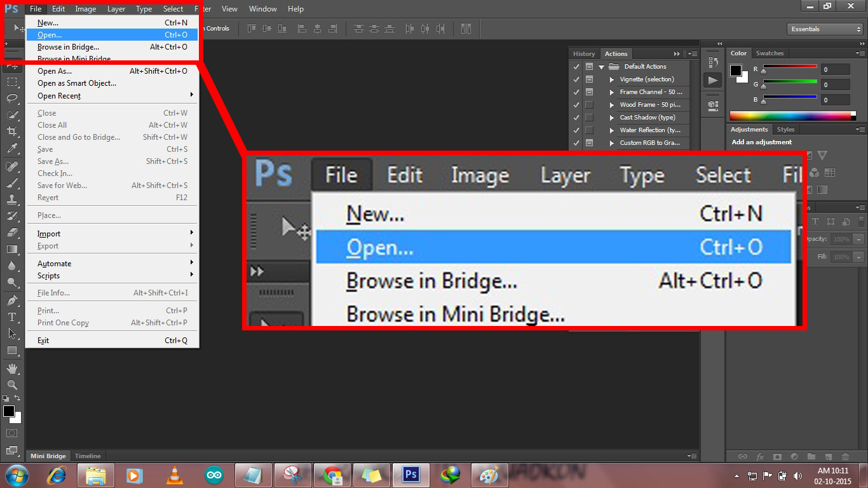Choose Open as Smart Object from File menu

[x=112, y=83]
